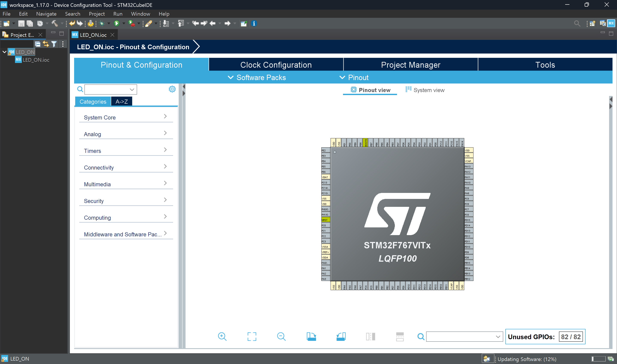Click the Save icon in toolbar
617x364 pixels.
pos(21,24)
